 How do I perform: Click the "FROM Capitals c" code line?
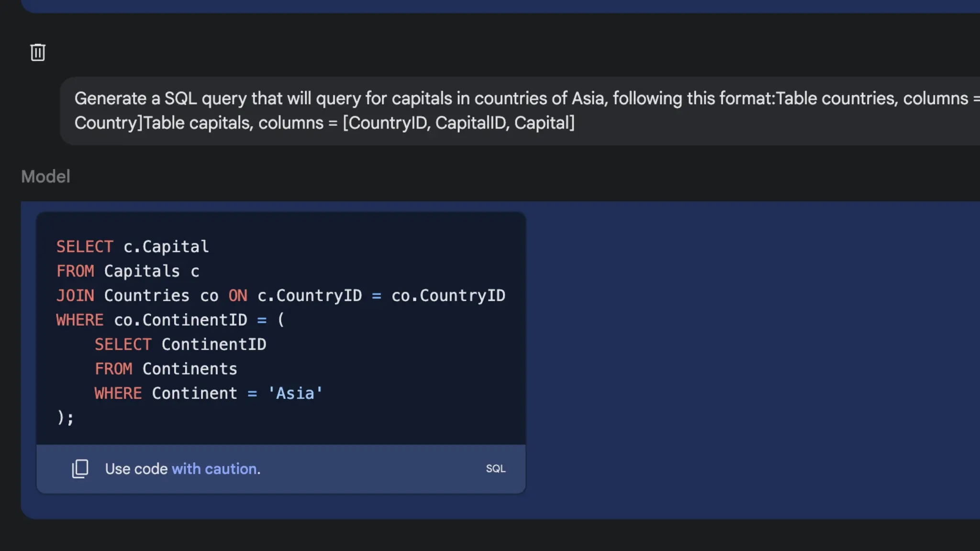click(128, 271)
